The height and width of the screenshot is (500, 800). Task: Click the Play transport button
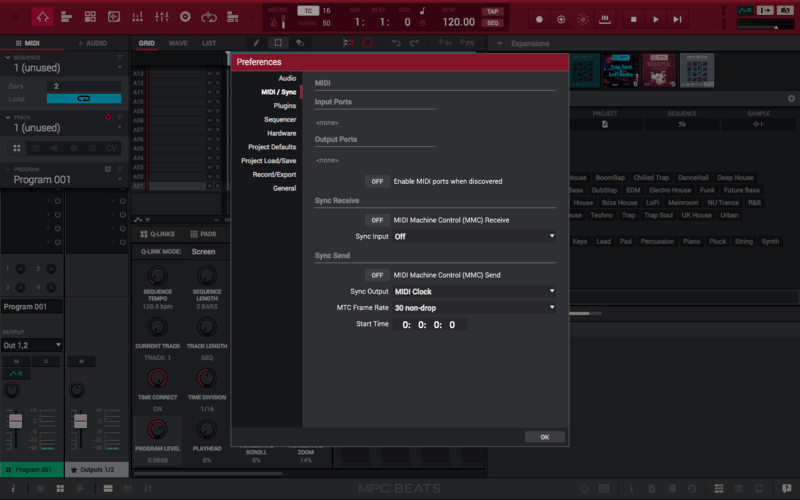coord(656,19)
